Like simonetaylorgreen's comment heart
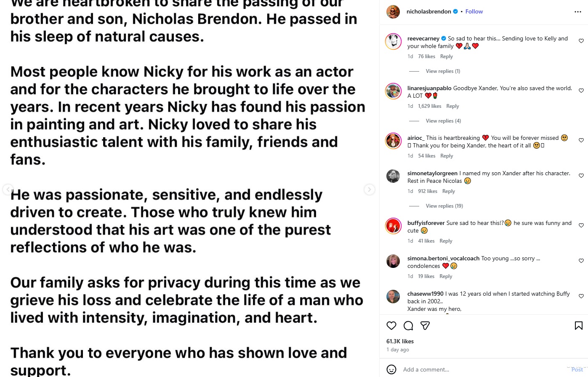 pyautogui.click(x=581, y=176)
